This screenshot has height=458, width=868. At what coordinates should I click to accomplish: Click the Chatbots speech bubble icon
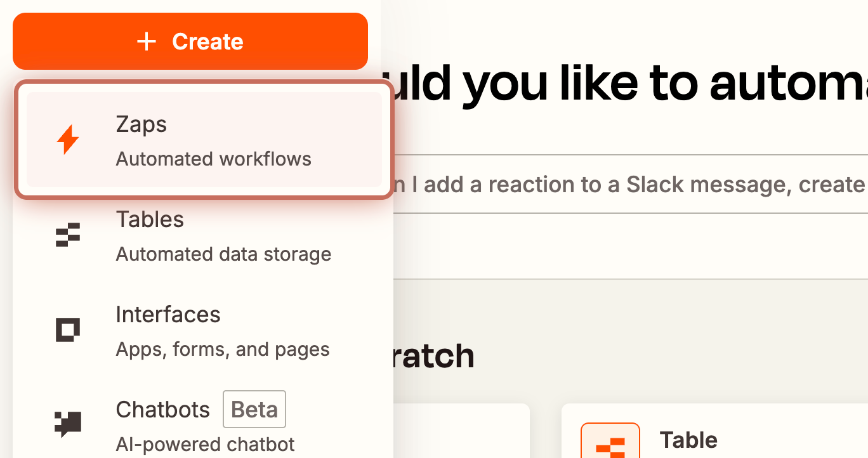click(68, 425)
